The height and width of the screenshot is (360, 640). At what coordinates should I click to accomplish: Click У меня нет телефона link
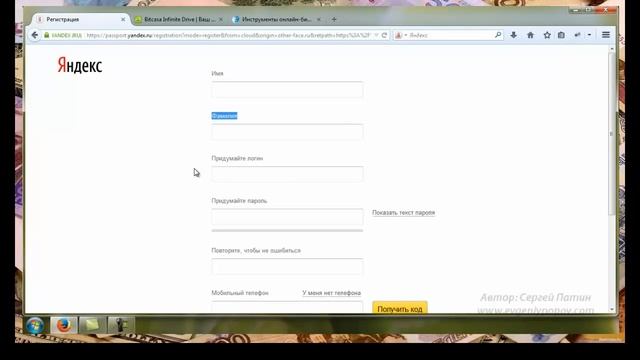[x=331, y=293]
